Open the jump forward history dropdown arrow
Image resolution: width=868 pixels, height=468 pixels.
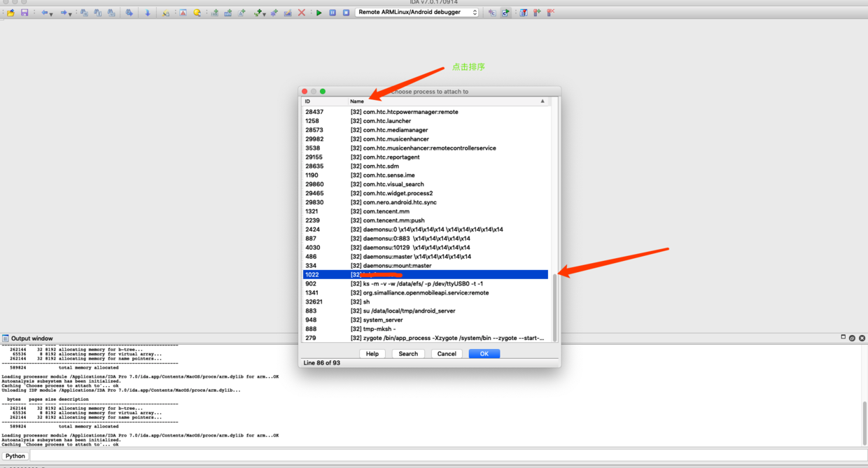pos(71,14)
